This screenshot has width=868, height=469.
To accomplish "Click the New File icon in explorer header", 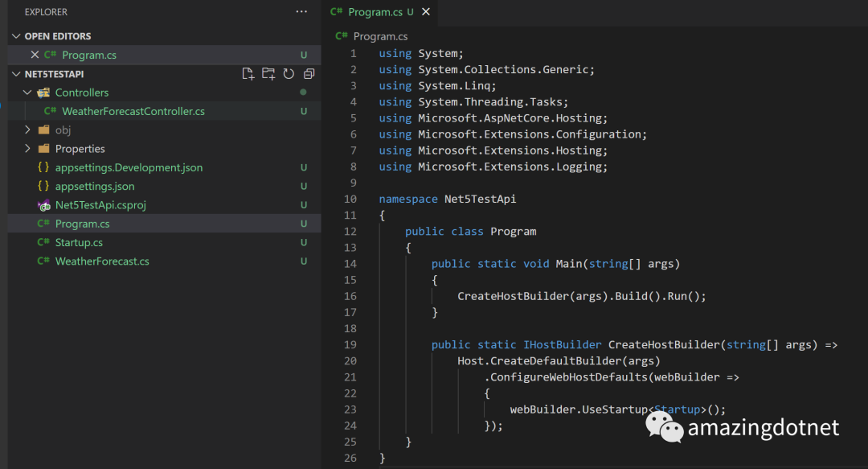I will tap(248, 74).
